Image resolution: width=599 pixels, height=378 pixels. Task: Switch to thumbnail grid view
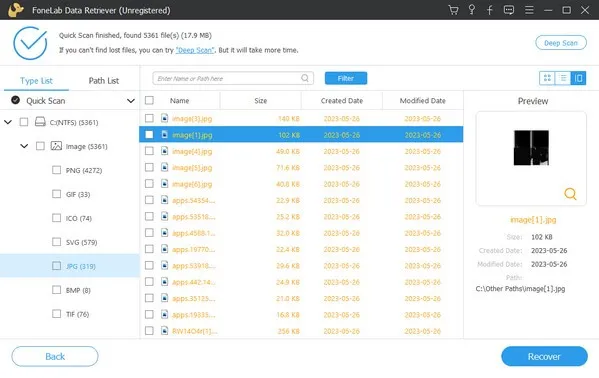point(547,78)
